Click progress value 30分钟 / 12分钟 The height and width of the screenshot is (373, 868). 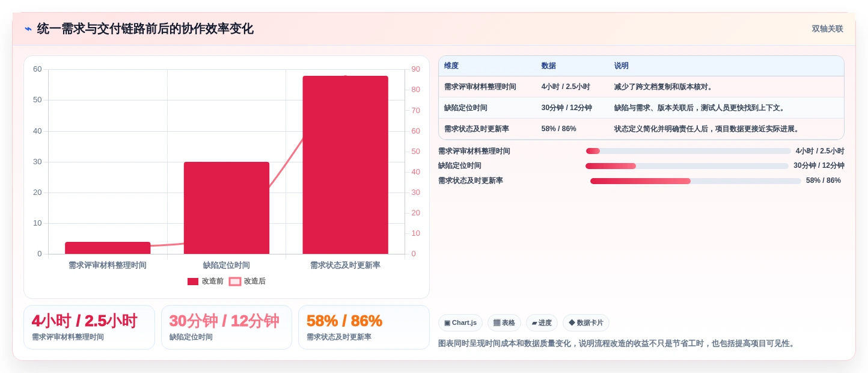coord(819,165)
